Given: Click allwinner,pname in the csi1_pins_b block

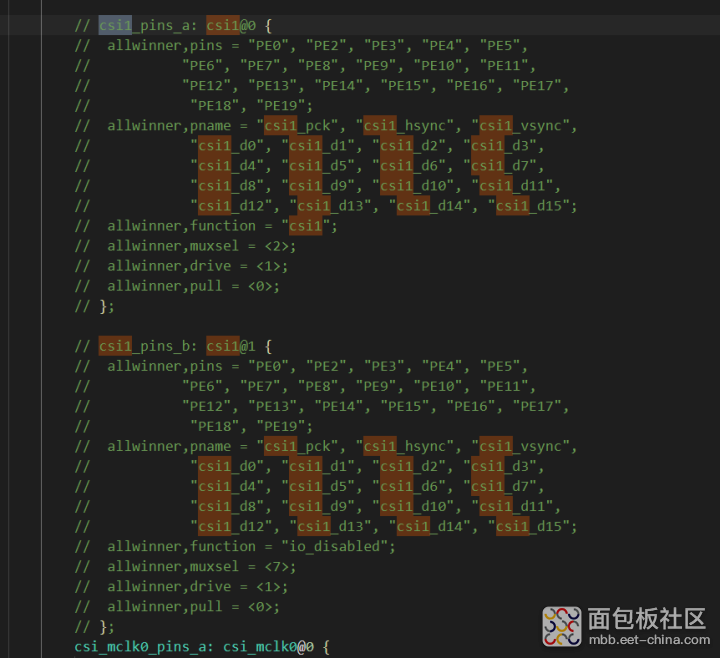Looking at the screenshot, I should pyautogui.click(x=169, y=446).
